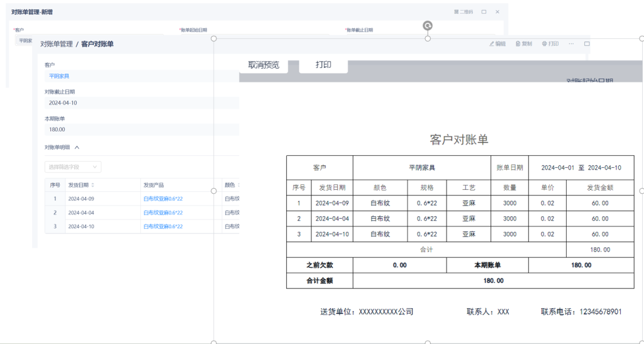Click the 复制 (copy) icon
This screenshot has width=644, height=344.
[x=518, y=44]
